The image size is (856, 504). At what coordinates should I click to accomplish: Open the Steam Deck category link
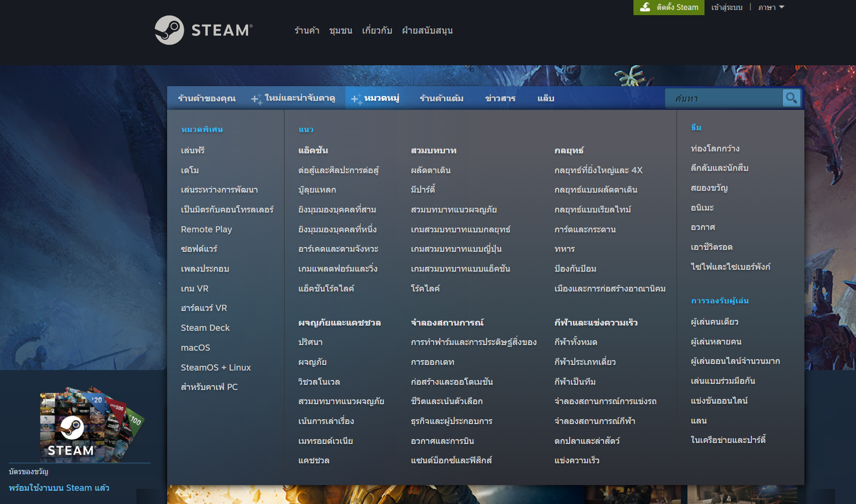[205, 328]
